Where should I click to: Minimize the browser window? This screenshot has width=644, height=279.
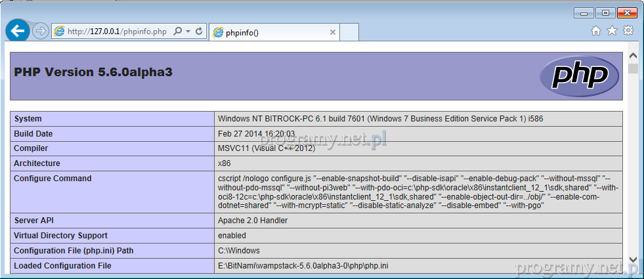click(584, 12)
